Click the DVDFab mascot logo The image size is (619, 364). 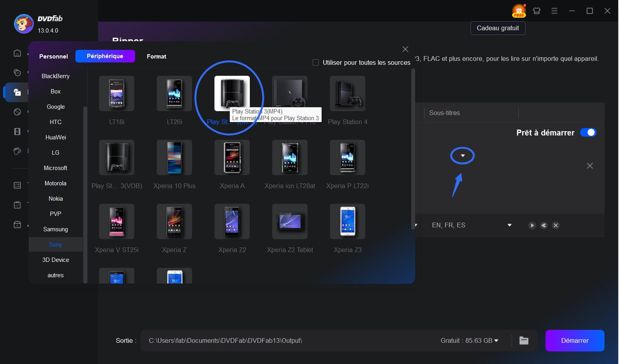pyautogui.click(x=24, y=24)
